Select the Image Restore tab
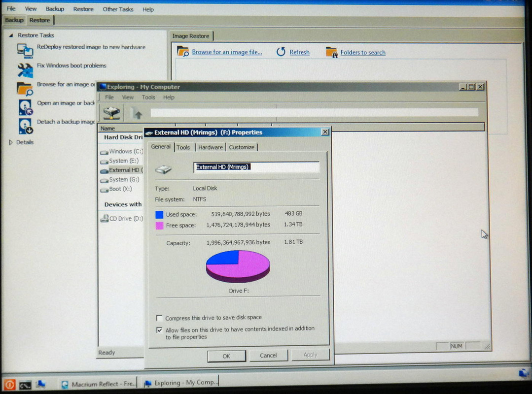The image size is (532, 394). [191, 36]
